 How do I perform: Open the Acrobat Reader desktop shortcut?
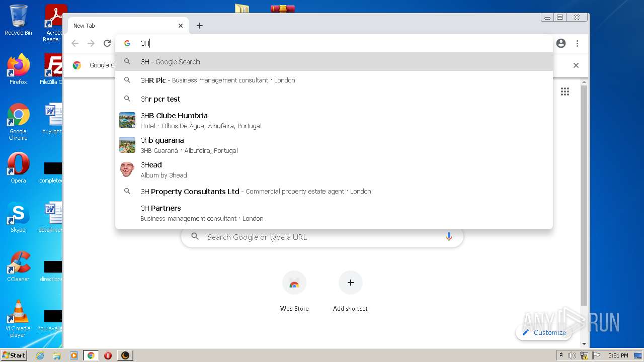[x=54, y=23]
